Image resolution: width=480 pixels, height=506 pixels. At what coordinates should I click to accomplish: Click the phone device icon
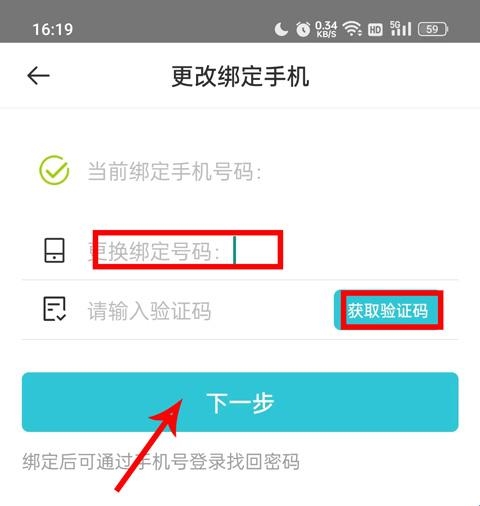(54, 250)
